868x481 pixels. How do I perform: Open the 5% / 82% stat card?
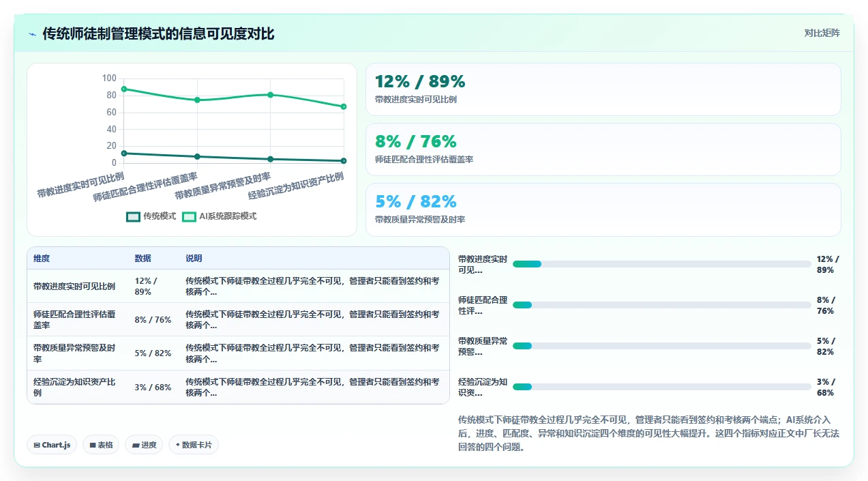(x=603, y=209)
